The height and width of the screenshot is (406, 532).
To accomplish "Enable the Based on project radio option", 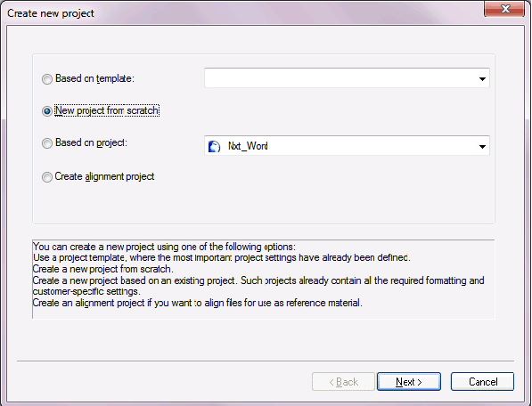I will pyautogui.click(x=47, y=143).
